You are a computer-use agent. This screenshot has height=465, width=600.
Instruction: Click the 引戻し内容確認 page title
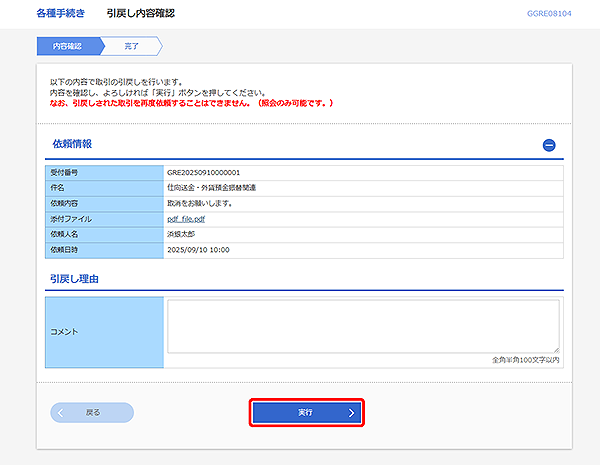pyautogui.click(x=140, y=13)
